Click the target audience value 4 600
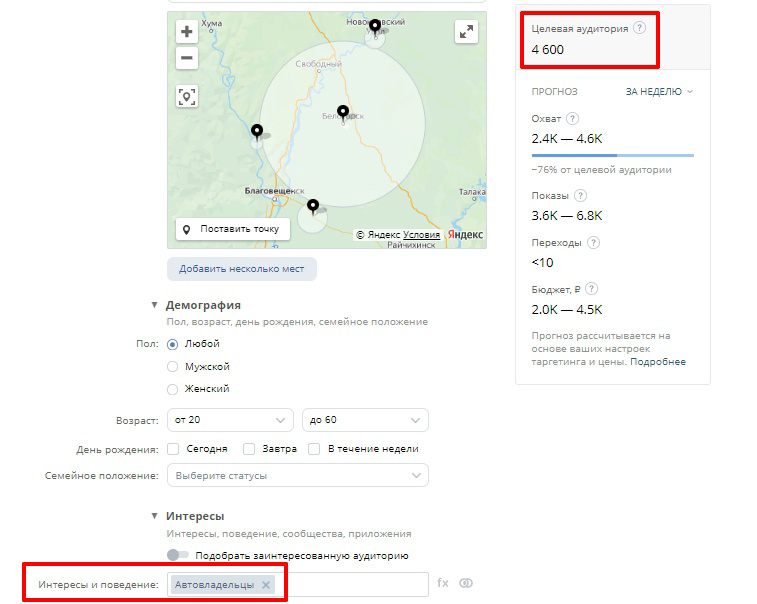757x604 pixels. (x=547, y=50)
